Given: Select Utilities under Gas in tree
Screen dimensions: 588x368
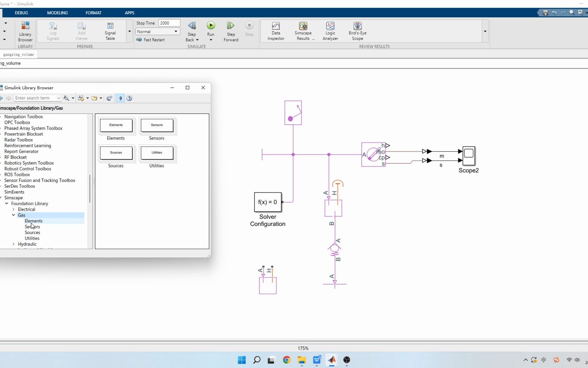Looking at the screenshot, I should [32, 238].
